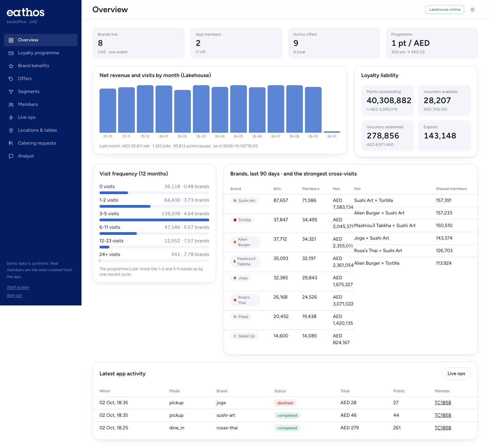Screen dimensions: 489x448
Task: Open the Staff screen link
Action: (18, 287)
